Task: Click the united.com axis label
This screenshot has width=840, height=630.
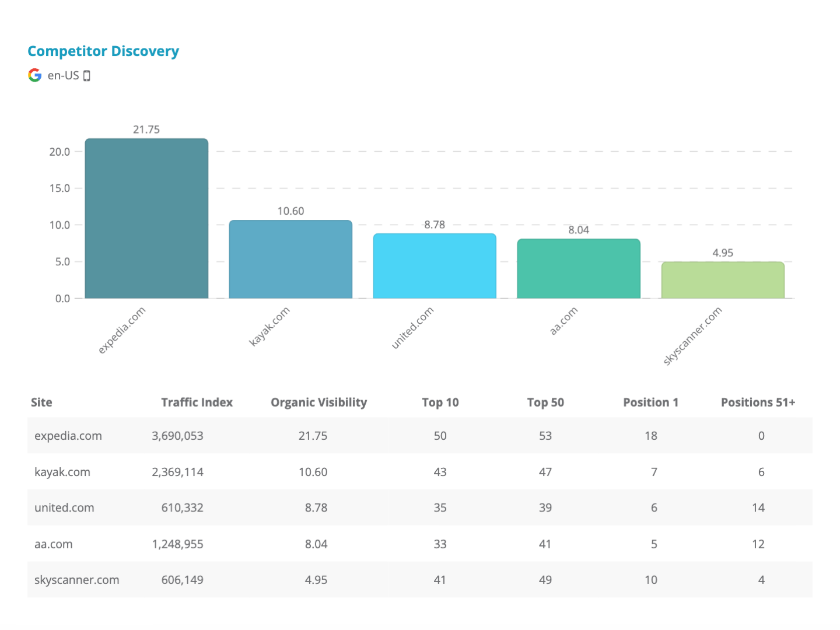Action: tap(412, 328)
